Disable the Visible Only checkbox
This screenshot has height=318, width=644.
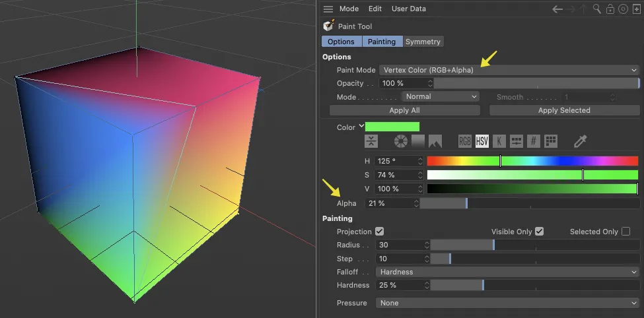(539, 232)
